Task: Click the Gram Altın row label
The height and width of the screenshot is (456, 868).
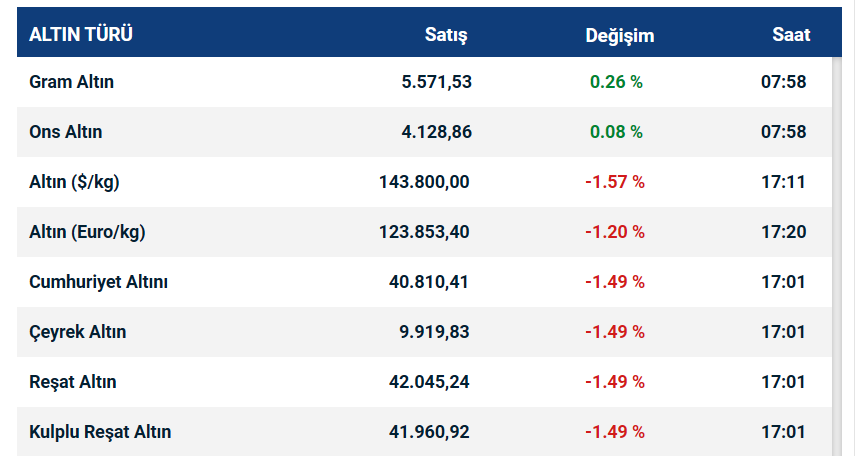Action: point(71,82)
